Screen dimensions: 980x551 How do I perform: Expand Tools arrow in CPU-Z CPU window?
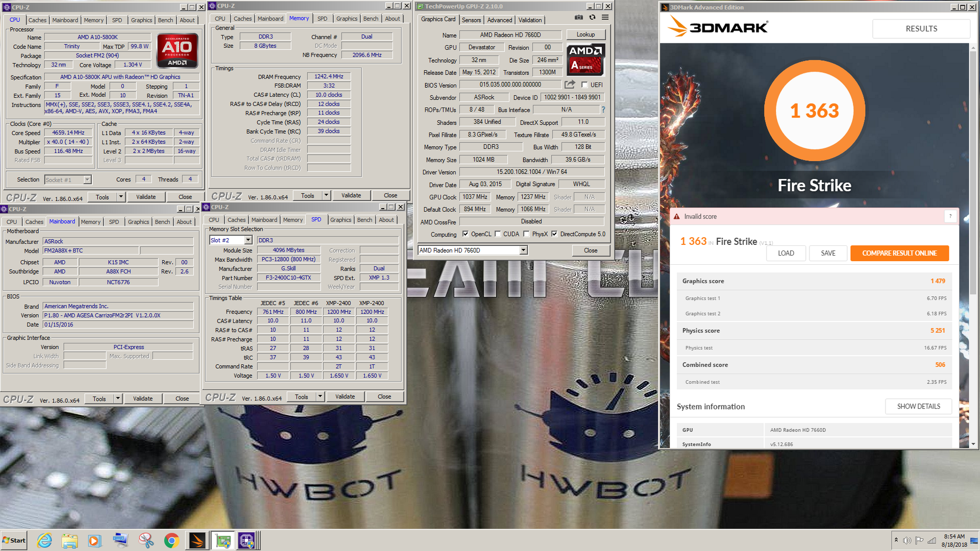[x=121, y=197]
